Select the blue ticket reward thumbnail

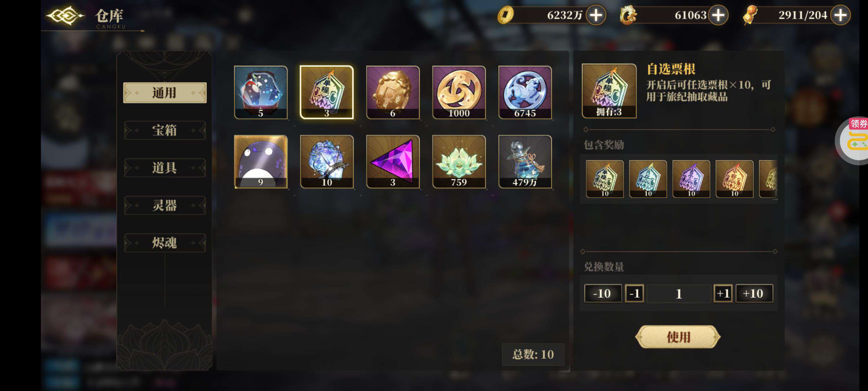[648, 179]
